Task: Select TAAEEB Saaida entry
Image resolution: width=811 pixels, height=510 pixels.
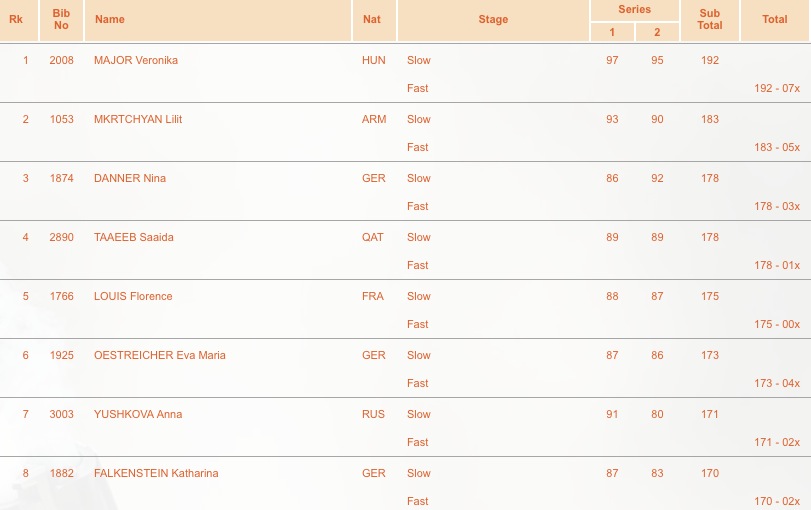Action: [x=133, y=237]
